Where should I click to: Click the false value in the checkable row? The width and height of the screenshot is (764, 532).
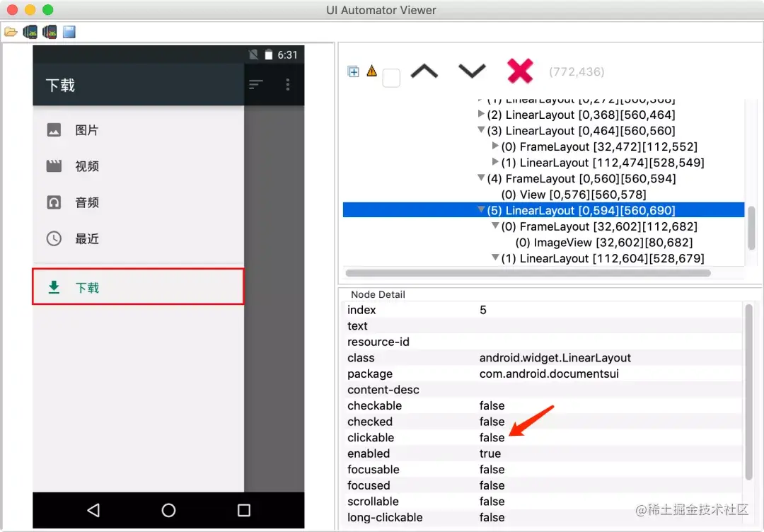coord(492,405)
